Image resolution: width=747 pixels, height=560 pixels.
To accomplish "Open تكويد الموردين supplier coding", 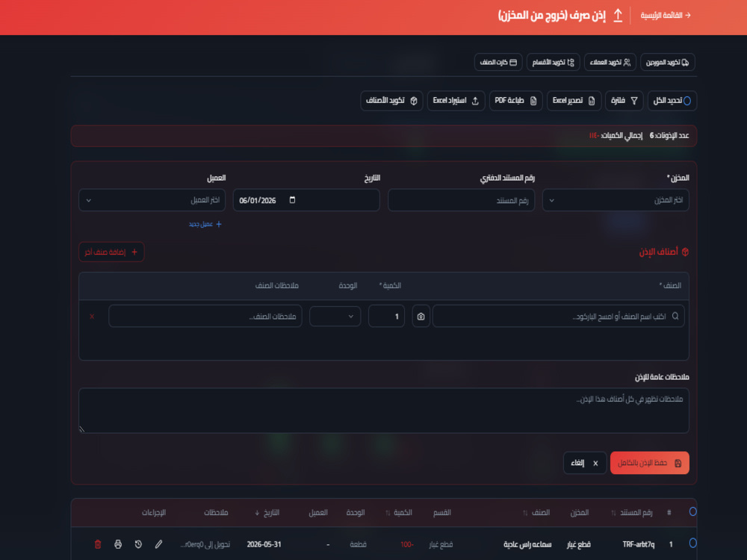I will 667,63.
